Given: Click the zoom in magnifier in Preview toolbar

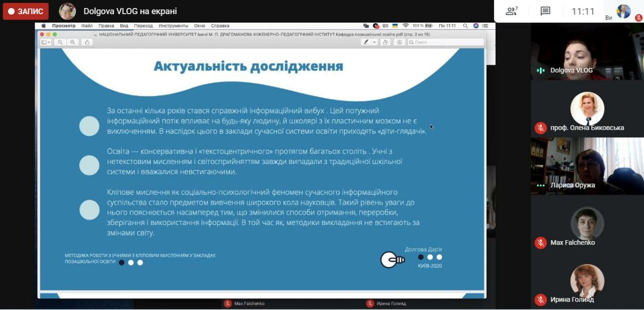Looking at the screenshot, I should [73, 42].
